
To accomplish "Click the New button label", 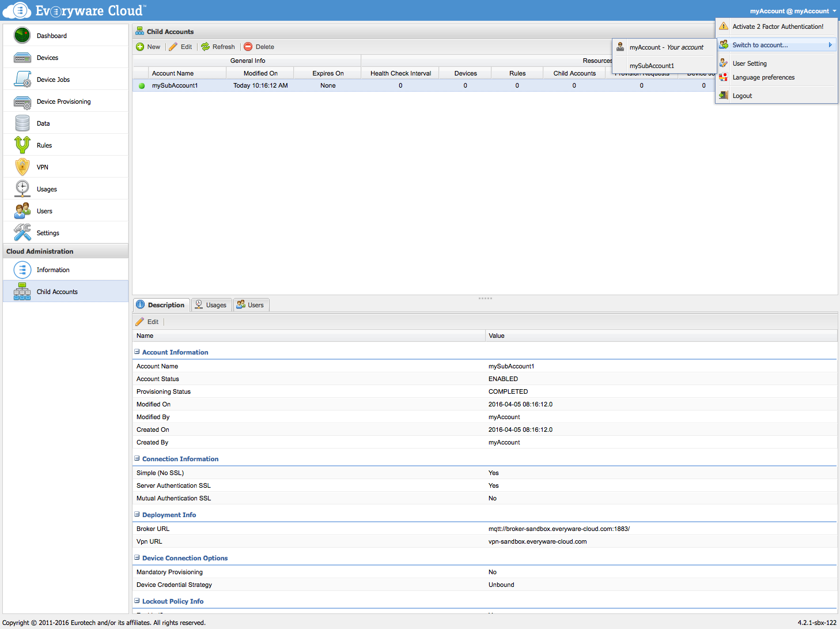I will click(x=154, y=47).
